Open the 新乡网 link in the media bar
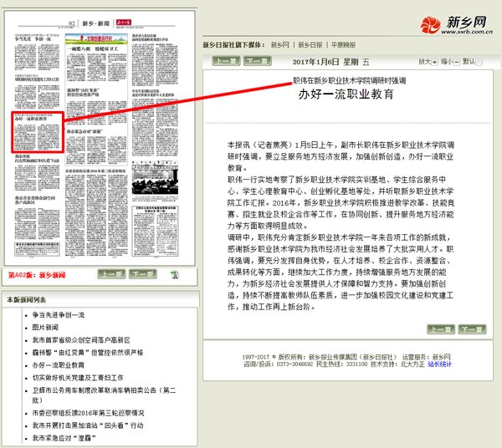This screenshot has height=448, width=502. click(279, 44)
